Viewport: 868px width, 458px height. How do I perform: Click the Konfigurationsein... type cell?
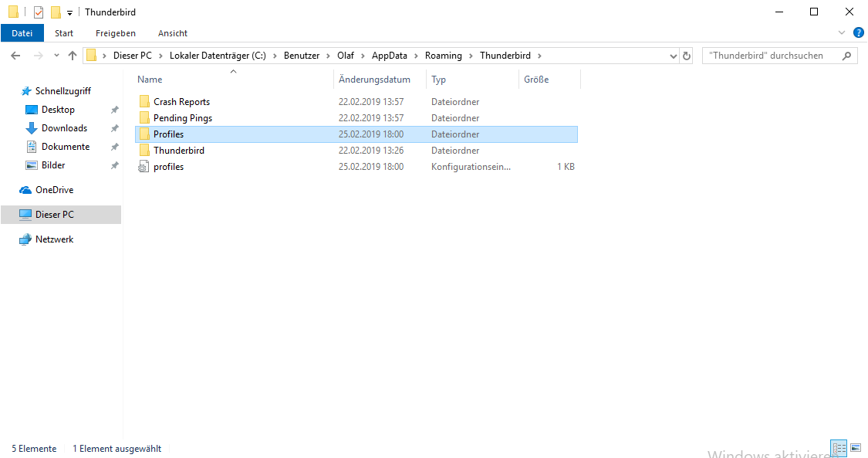(x=471, y=167)
